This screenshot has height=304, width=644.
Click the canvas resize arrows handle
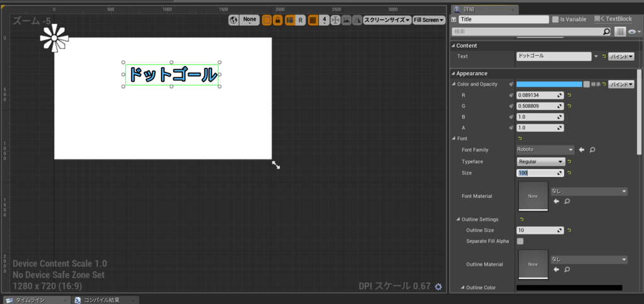point(276,165)
